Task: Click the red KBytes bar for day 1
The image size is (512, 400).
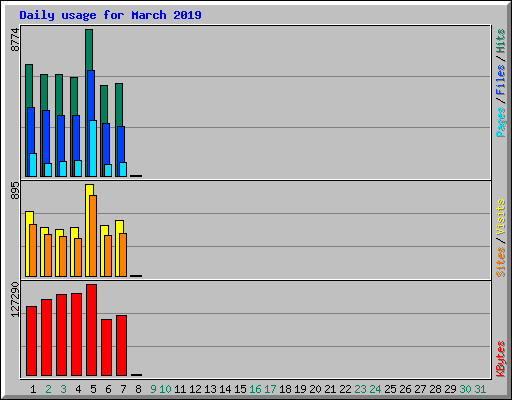Action: coord(31,341)
